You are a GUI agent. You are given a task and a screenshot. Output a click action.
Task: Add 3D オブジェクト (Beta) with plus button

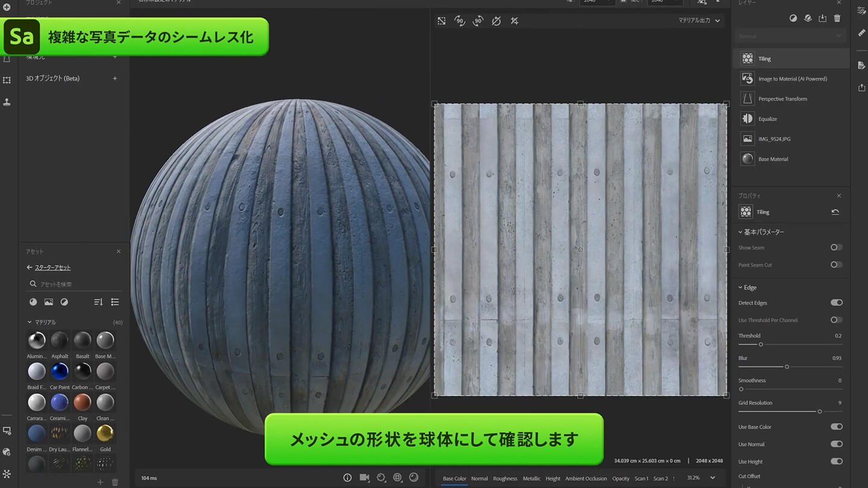(x=115, y=78)
